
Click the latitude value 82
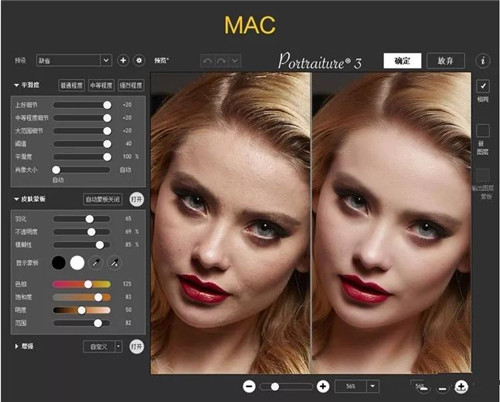click(x=128, y=323)
